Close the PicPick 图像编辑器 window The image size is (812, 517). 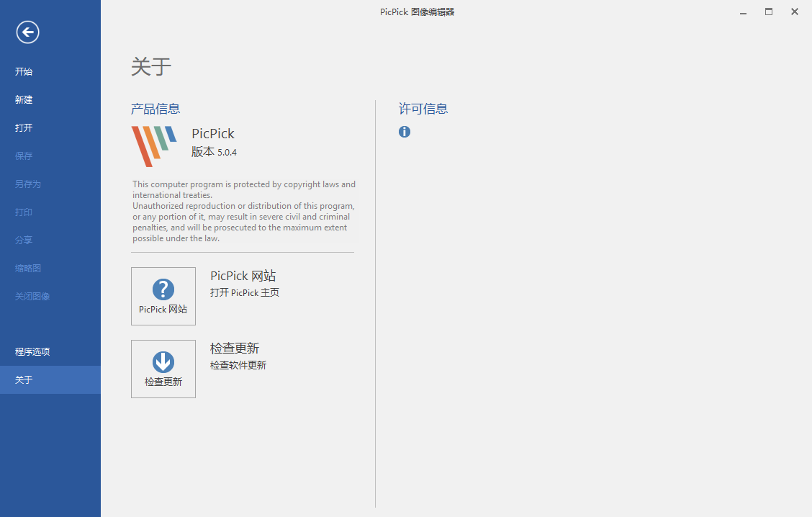point(795,12)
